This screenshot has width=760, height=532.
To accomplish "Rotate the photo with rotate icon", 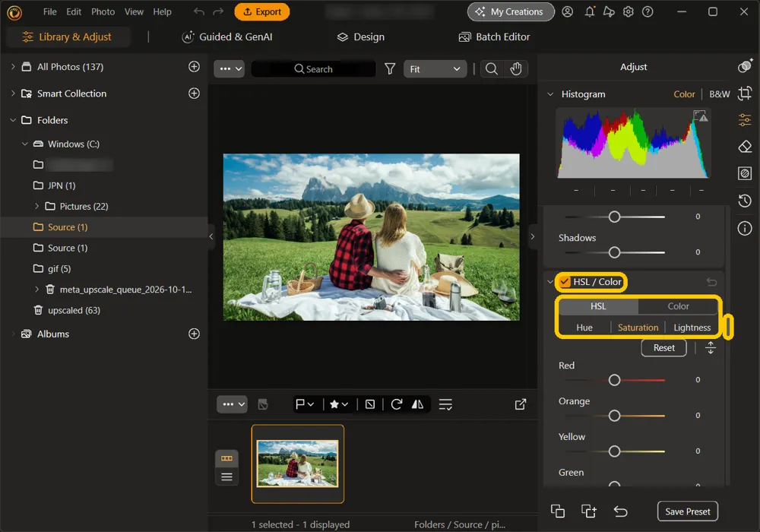I will 397,404.
